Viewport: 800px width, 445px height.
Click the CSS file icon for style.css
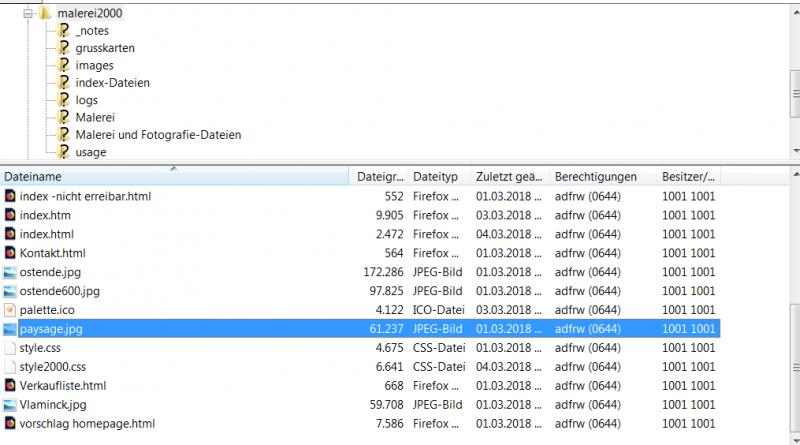[10, 348]
